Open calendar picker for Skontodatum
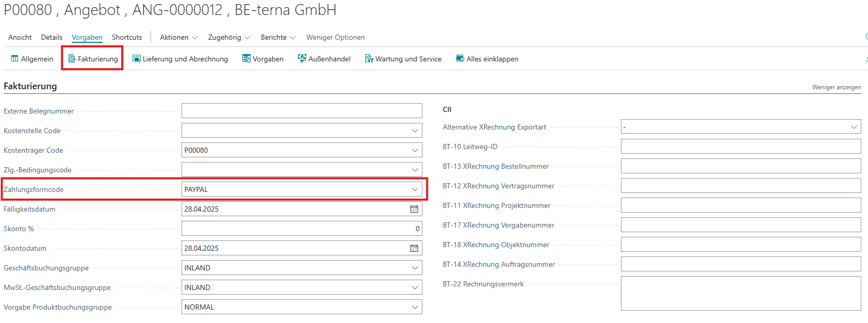The image size is (868, 323). 414,248
